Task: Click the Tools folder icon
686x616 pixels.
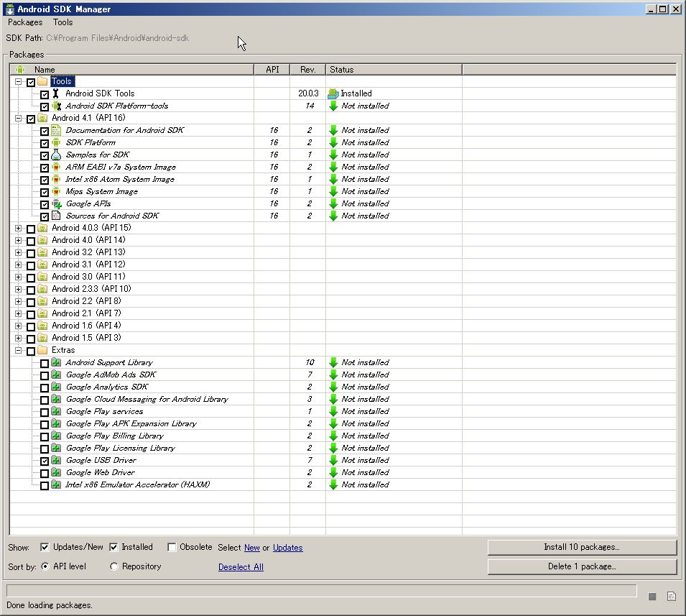Action: click(42, 81)
